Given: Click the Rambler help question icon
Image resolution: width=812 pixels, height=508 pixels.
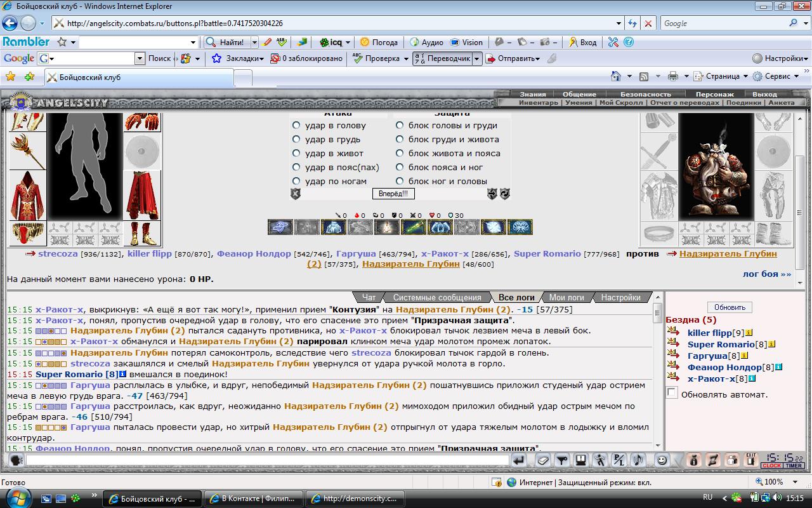Looking at the screenshot, I should point(628,42).
